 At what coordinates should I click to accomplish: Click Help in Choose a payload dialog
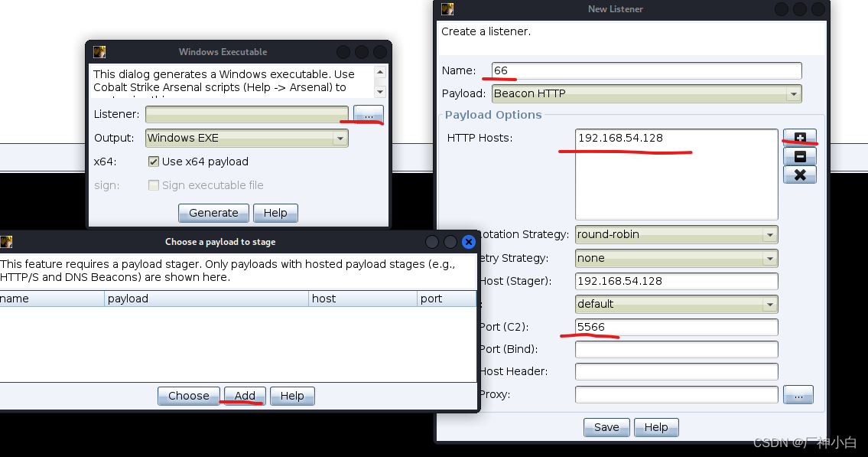(x=292, y=396)
